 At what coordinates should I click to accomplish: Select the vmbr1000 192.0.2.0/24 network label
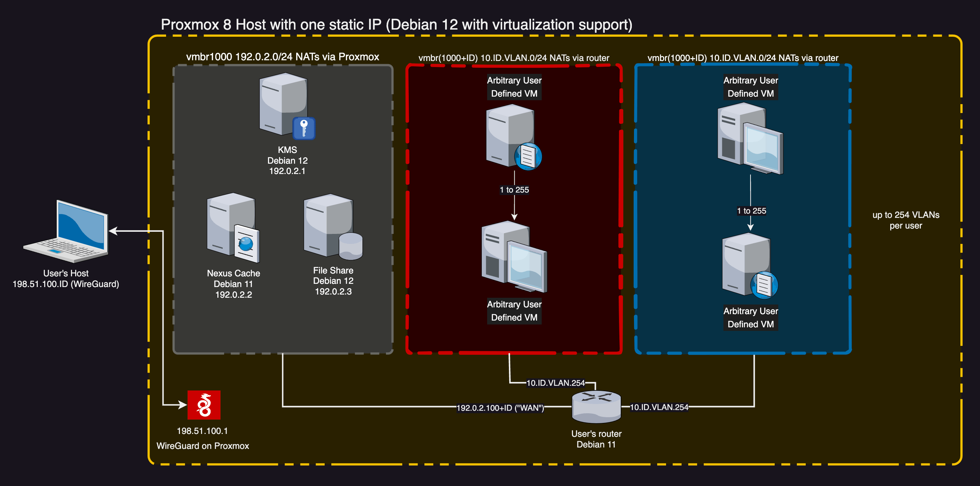(282, 57)
